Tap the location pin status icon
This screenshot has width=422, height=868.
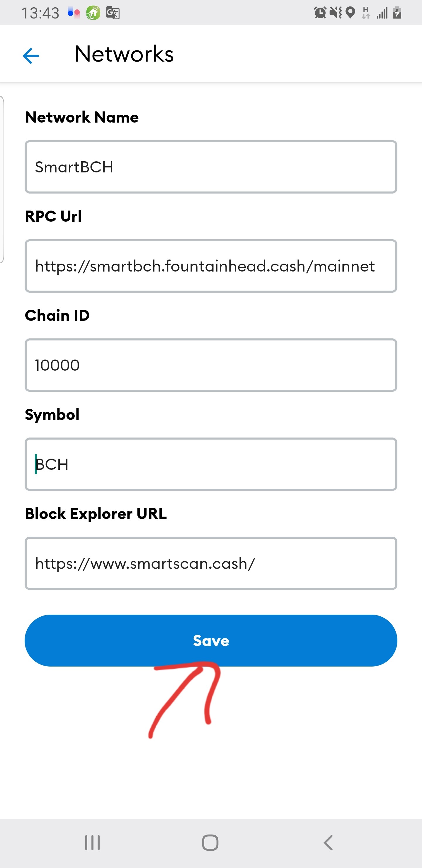click(x=350, y=13)
